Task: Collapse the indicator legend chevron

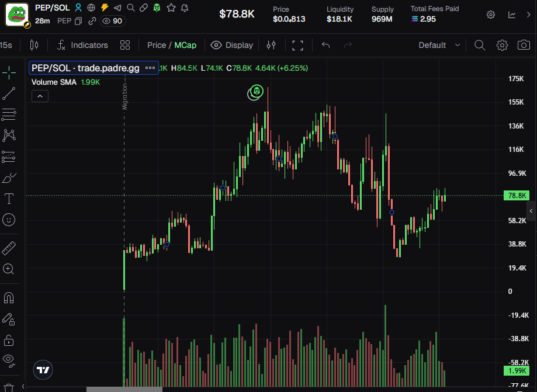Action: 40,96
